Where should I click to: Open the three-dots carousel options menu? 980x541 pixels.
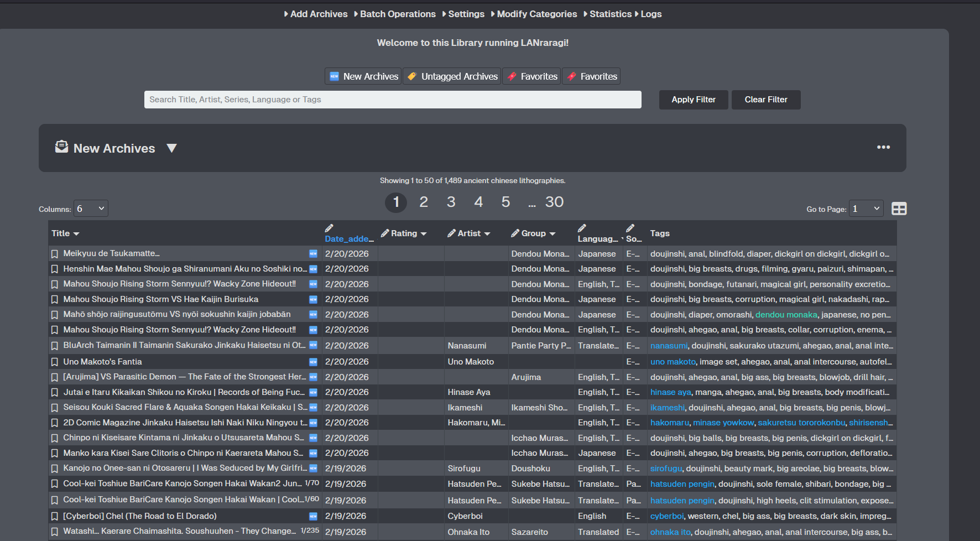point(884,147)
